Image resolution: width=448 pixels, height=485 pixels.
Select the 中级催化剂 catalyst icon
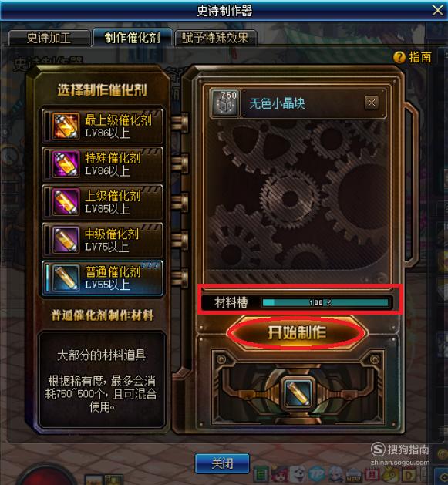pyautogui.click(x=65, y=240)
